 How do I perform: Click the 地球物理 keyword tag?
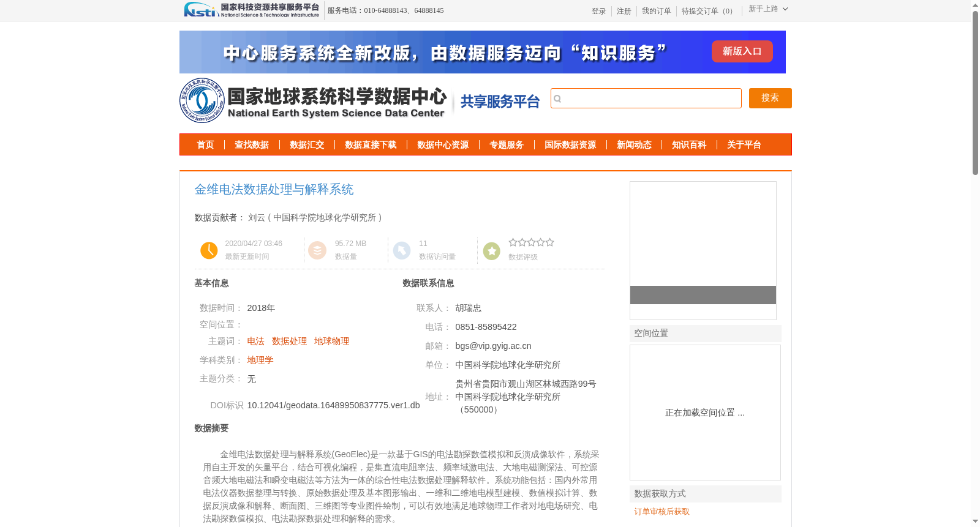coord(331,342)
